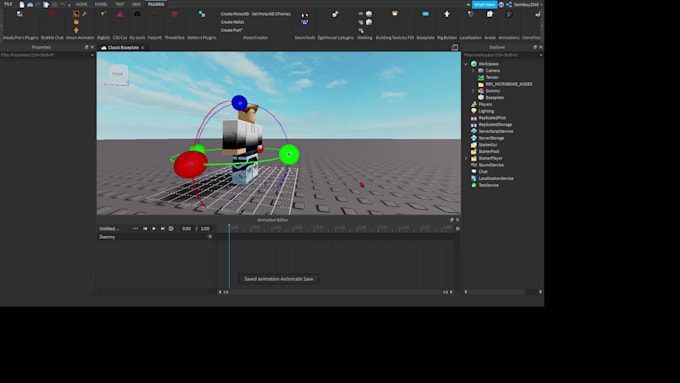Switch to the VIEW ribbon tab
This screenshot has width=680, height=383.
(x=136, y=4)
